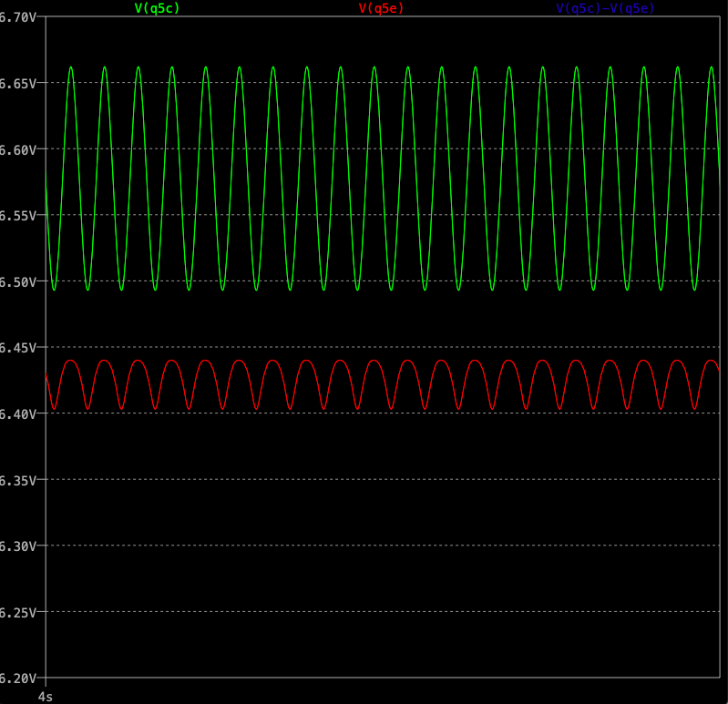
Task: Click the 6.60V axis label
Action: (x=17, y=150)
